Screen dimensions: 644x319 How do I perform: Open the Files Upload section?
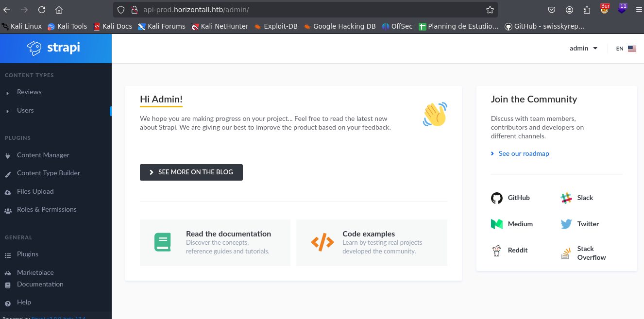[35, 192]
